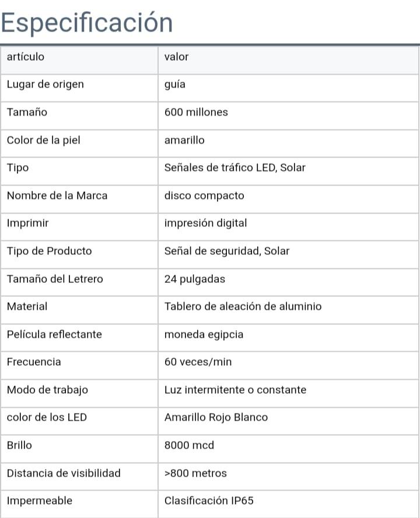This screenshot has height=518, width=420.
Task: Select the disco compacto value
Action: [x=204, y=195]
